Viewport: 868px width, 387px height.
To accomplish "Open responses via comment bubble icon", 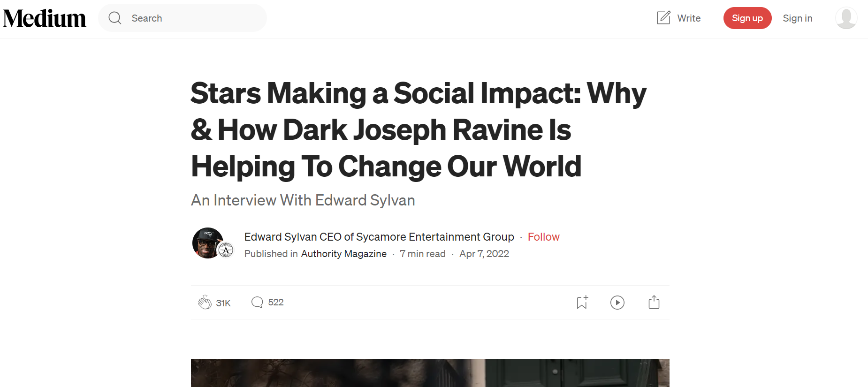I will (x=257, y=302).
